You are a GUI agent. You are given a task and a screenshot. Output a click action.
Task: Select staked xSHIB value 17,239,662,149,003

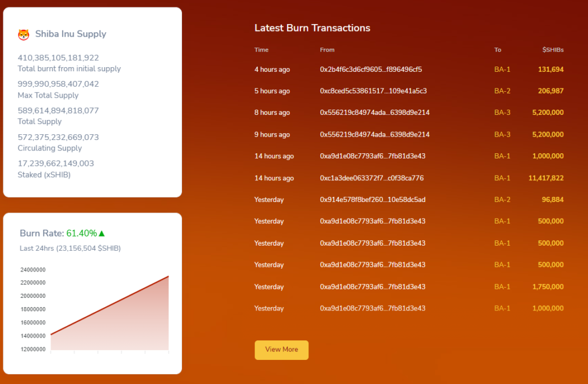coord(56,164)
